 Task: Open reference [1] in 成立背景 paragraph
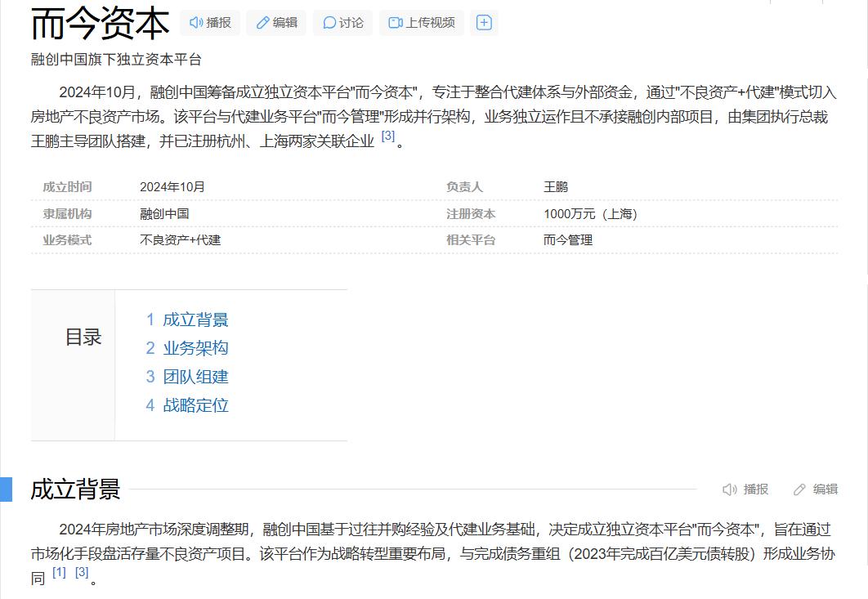click(59, 572)
